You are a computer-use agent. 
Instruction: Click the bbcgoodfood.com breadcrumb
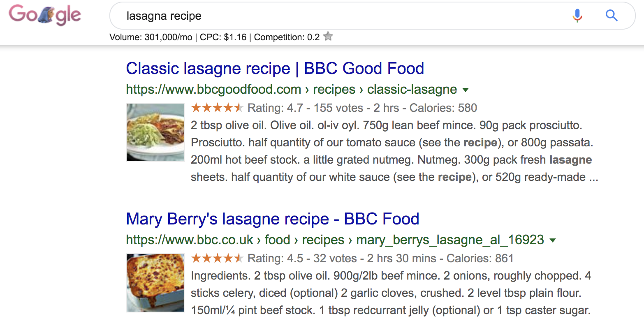point(213,89)
